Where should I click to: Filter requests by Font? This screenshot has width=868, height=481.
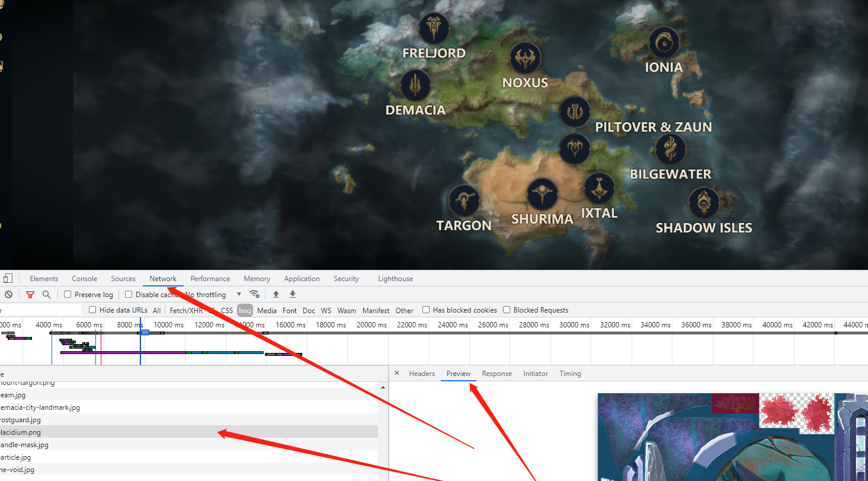[290, 310]
